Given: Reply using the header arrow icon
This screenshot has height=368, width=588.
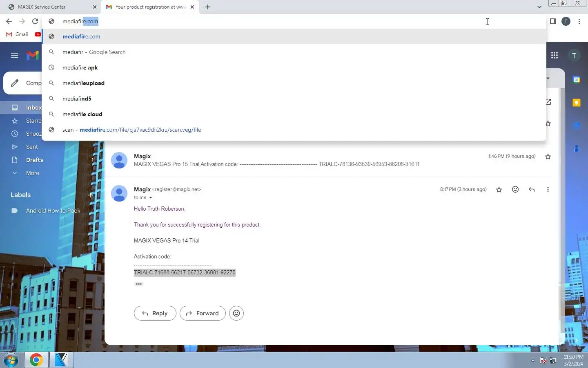Looking at the screenshot, I should tap(532, 189).
